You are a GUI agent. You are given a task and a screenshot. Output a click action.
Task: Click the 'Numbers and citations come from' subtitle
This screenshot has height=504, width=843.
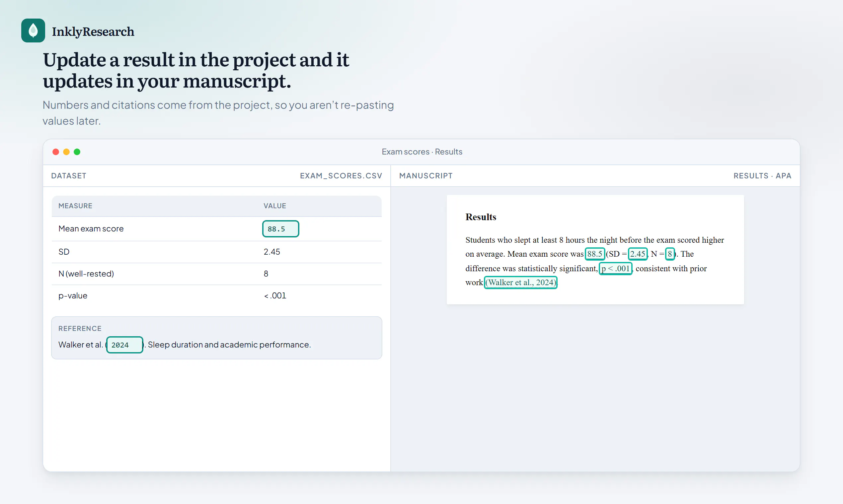pyautogui.click(x=218, y=113)
